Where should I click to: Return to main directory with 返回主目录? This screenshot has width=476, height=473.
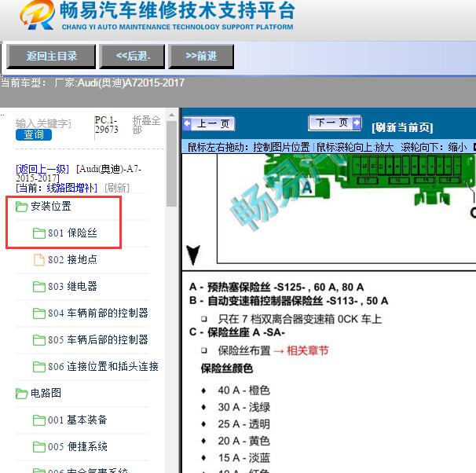pos(51,56)
